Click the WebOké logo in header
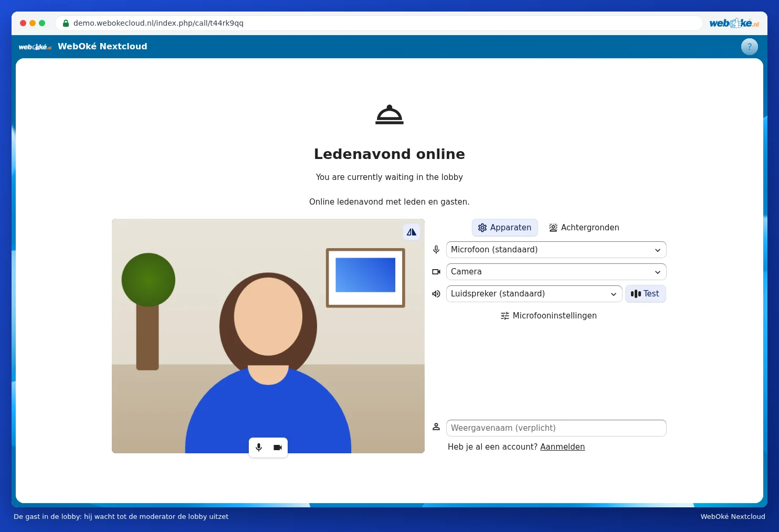This screenshot has width=779, height=532. (35, 47)
